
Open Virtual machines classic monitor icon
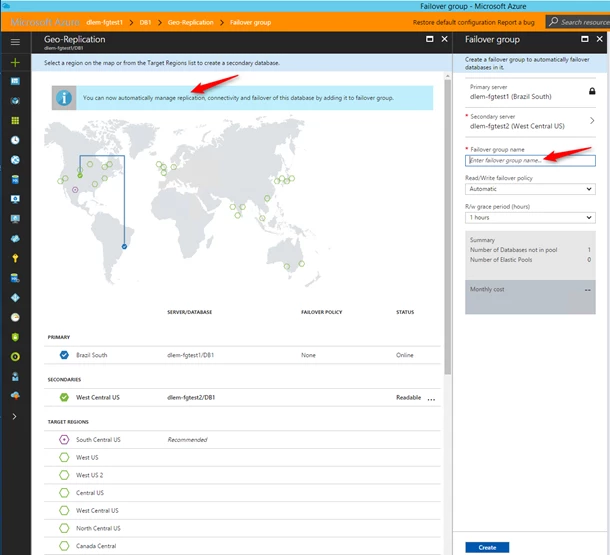(x=15, y=199)
